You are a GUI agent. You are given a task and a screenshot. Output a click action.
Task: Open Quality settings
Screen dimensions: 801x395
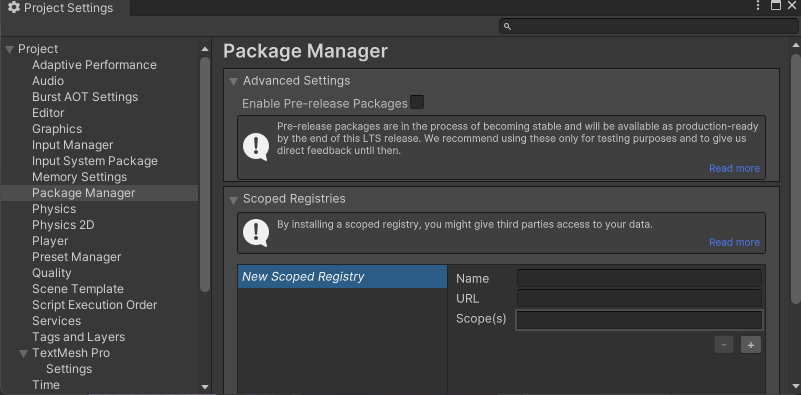tap(52, 273)
